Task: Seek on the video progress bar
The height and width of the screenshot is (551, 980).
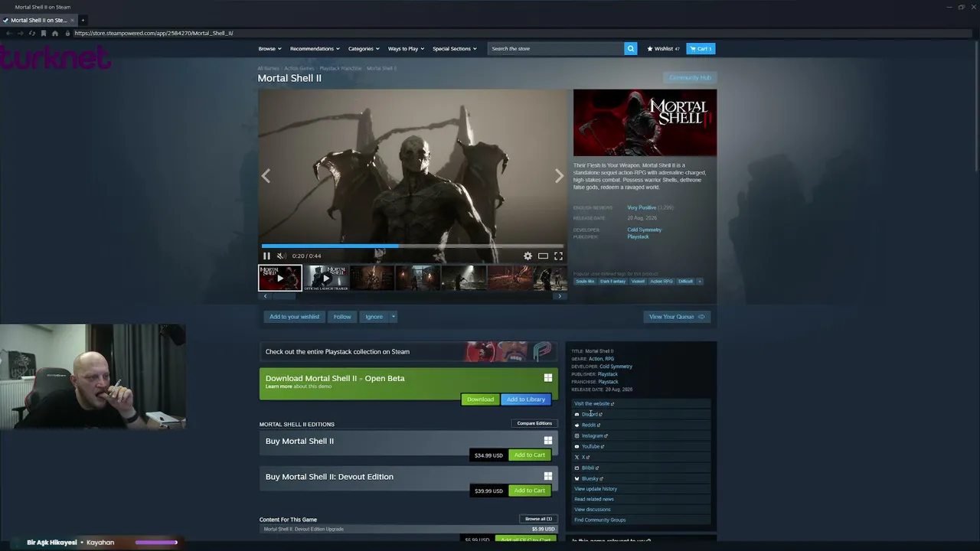Action: pyautogui.click(x=413, y=246)
